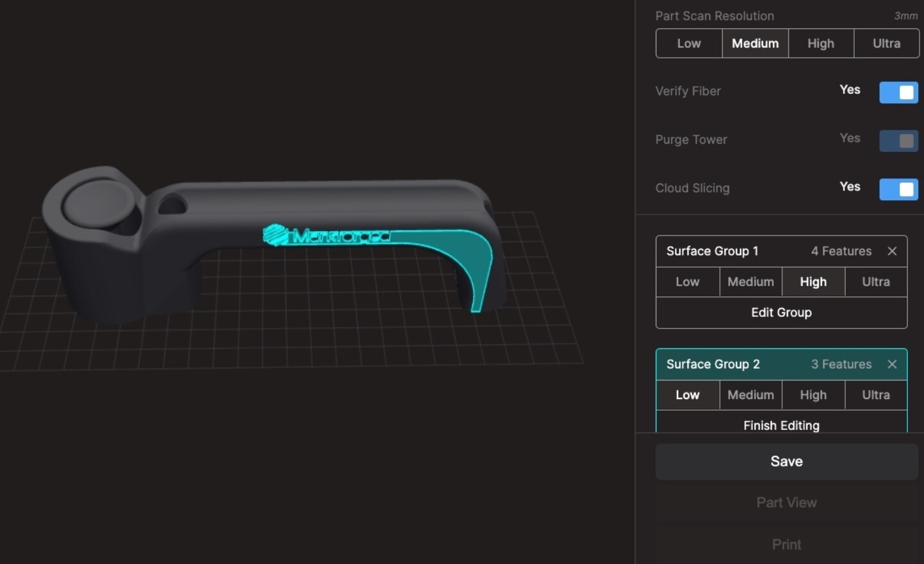Remove Surface Group 1 with X icon
Image resolution: width=924 pixels, height=564 pixels.
(892, 251)
